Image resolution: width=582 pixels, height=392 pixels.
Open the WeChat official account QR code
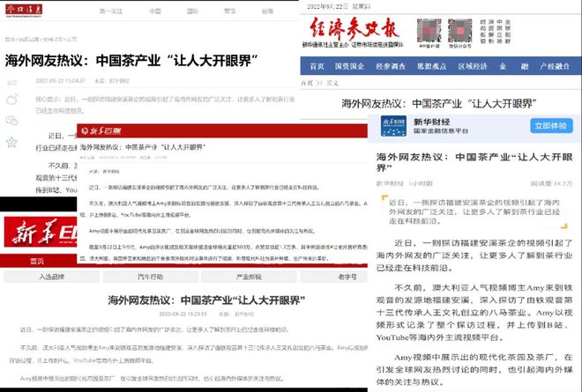[x=460, y=31]
